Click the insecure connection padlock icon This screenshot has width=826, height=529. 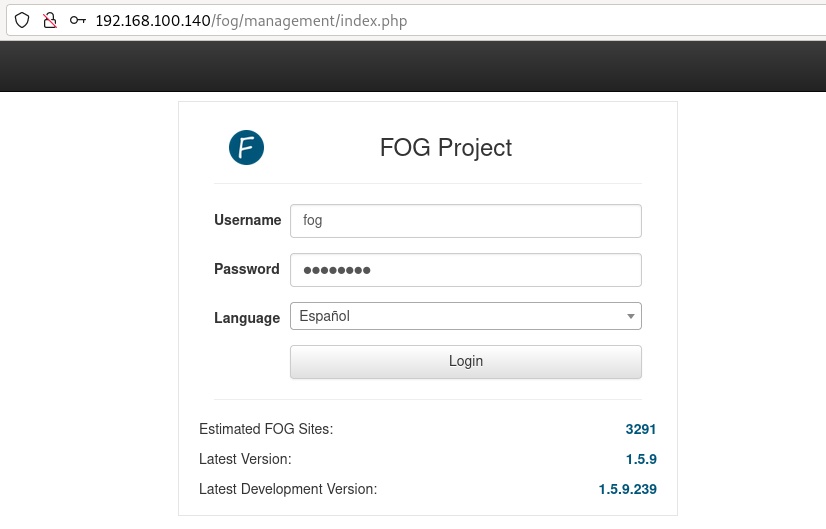[x=49, y=20]
